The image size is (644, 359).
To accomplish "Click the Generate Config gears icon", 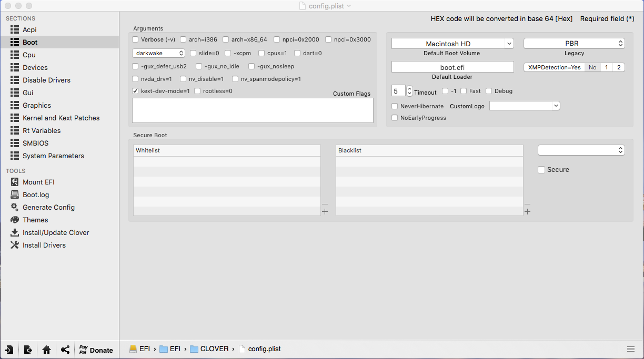I will coord(15,207).
